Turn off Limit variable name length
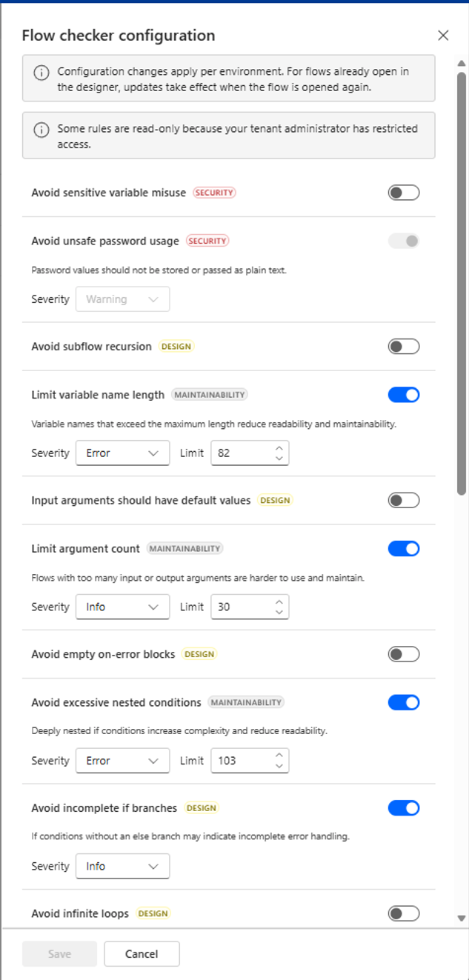Screen dimensions: 469x980 coord(404,395)
